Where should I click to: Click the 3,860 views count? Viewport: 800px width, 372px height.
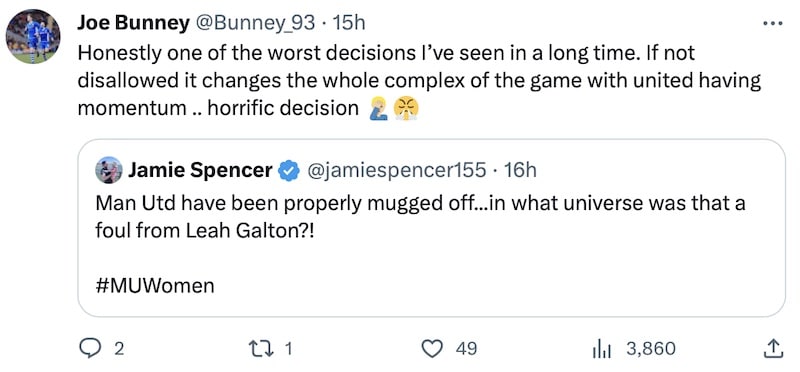tap(651, 349)
